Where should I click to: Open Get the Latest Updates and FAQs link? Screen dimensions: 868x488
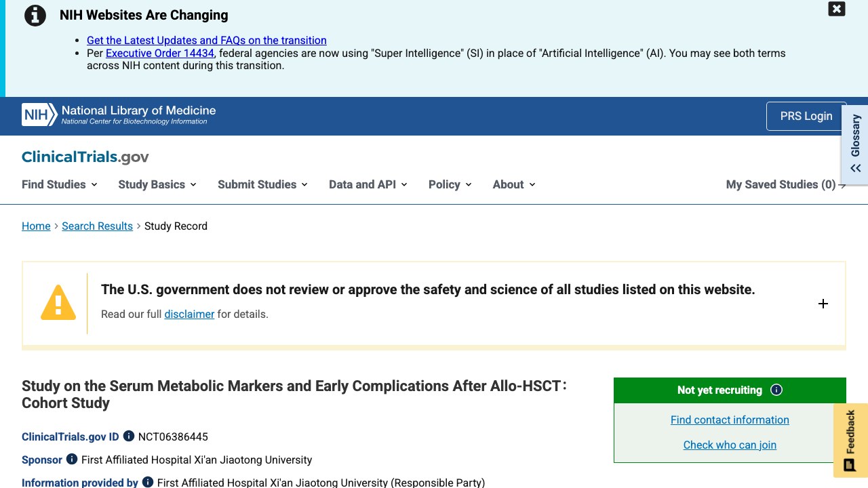(207, 40)
